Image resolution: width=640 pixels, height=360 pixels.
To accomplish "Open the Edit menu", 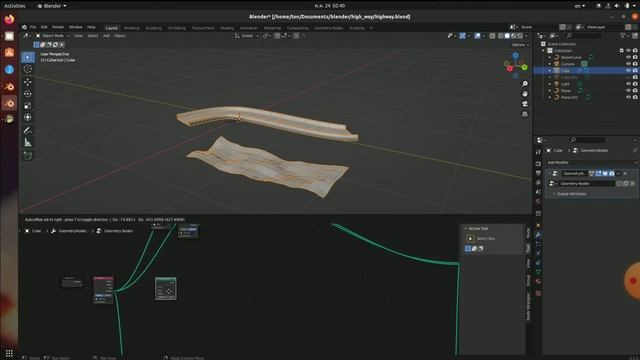I will tap(44, 27).
